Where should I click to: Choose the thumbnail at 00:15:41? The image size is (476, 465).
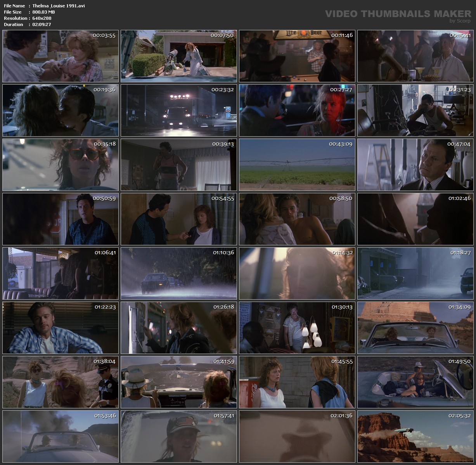coord(415,56)
